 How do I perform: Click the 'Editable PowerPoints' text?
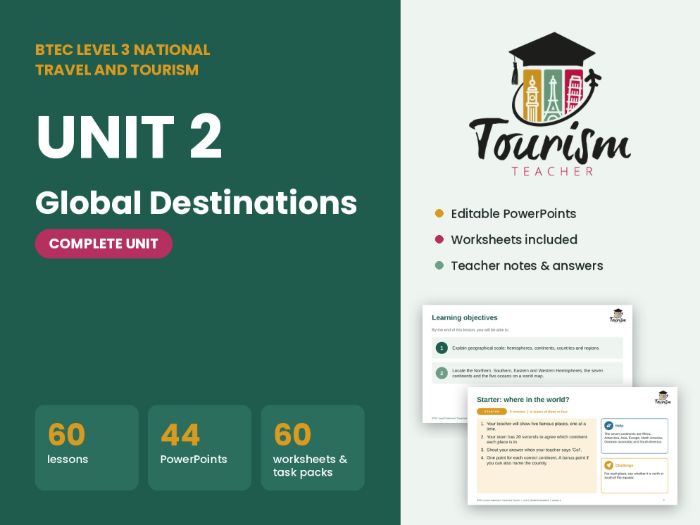513,214
